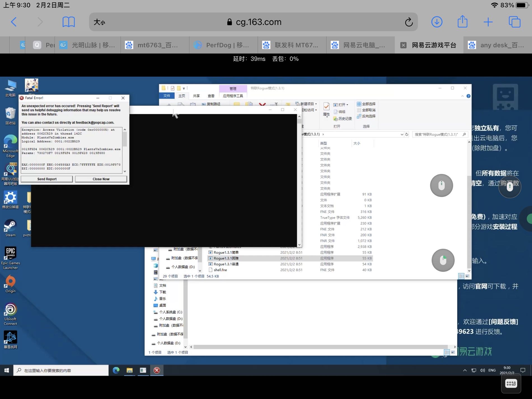Click 历史记录 in the ribbon
Viewport: 532px width, 399px height.
coord(343,119)
